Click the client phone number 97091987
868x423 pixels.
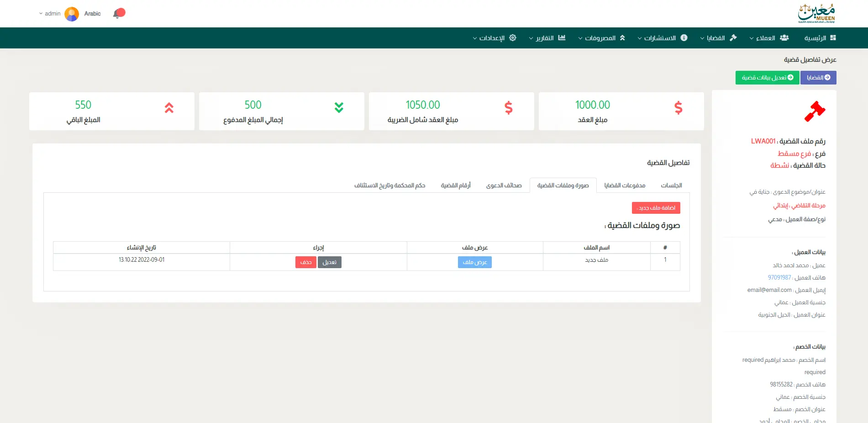point(779,278)
